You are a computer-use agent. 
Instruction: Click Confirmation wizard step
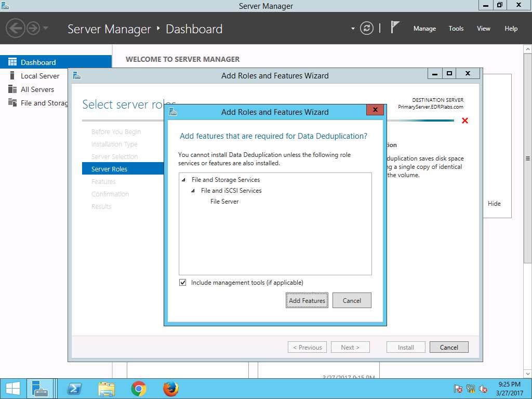tap(110, 194)
